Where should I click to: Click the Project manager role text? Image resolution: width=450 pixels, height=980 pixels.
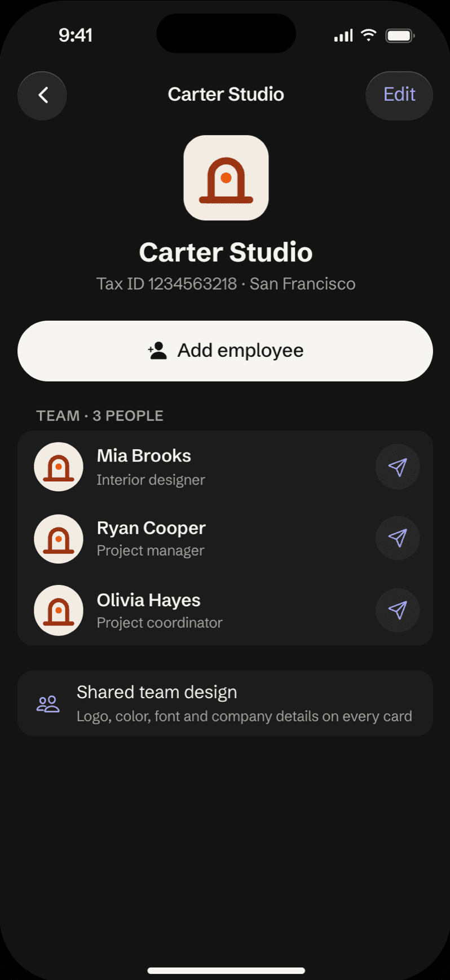tap(151, 551)
